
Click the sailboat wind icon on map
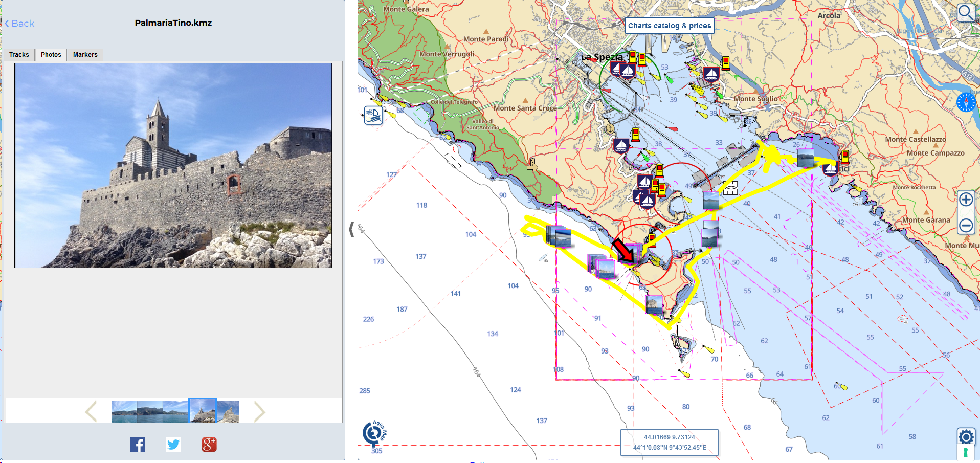point(373,115)
